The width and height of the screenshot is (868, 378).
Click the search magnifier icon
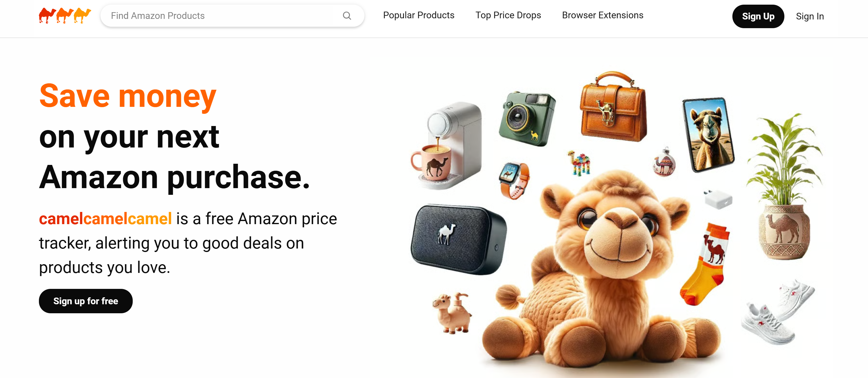pyautogui.click(x=347, y=15)
